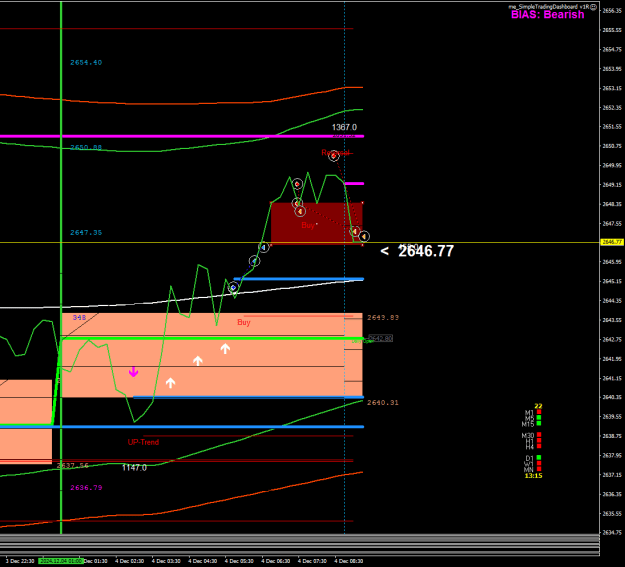Click the 4 Dec 05:30 time axis label

click(239, 561)
